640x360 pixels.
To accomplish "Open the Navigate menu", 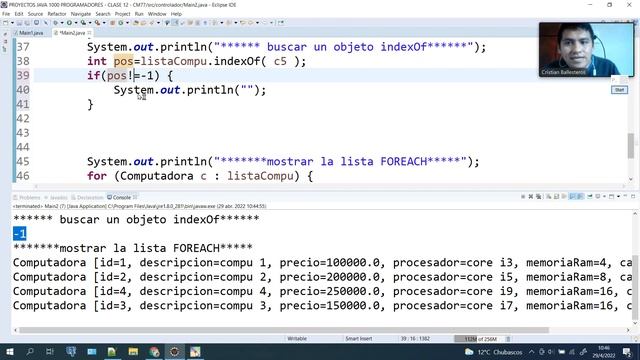I will (81, 14).
